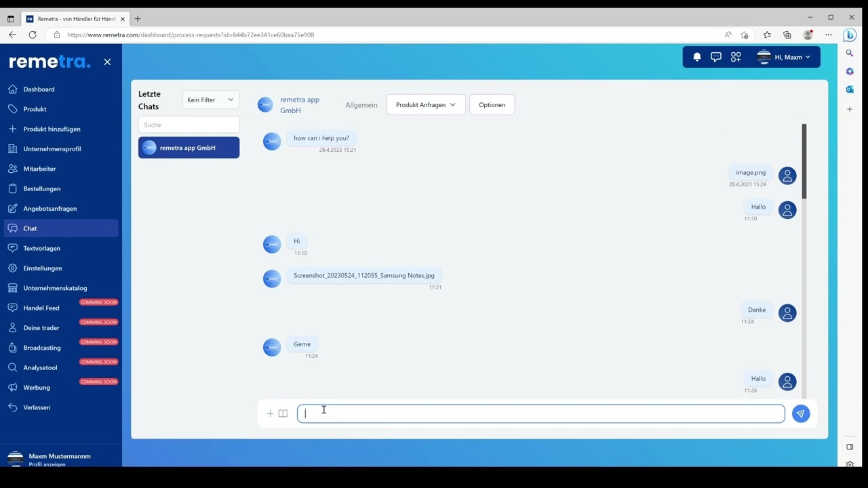Viewport: 868px width, 488px height.
Task: Send message with the paper plane button
Action: click(x=801, y=413)
